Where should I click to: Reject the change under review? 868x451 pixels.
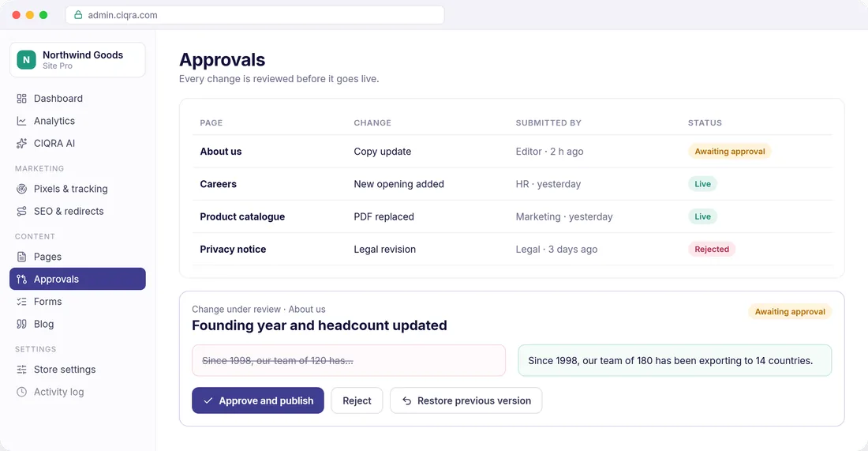357,400
